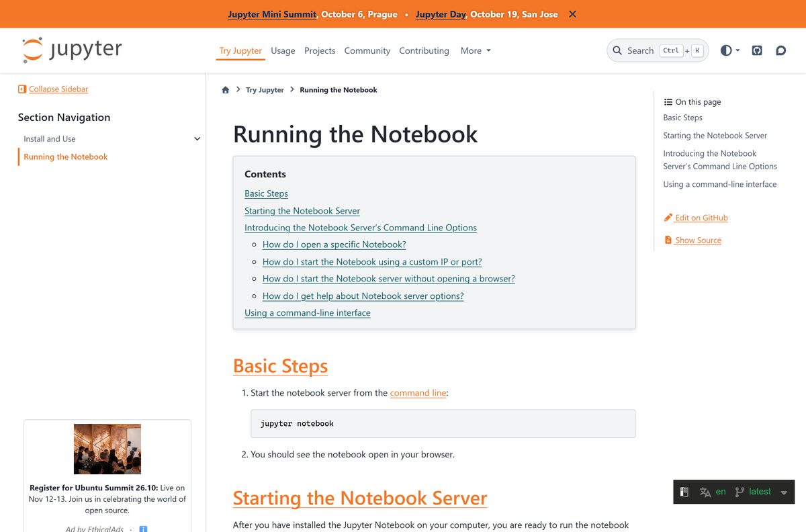Click Basic Steps in Contents box
The width and height of the screenshot is (806, 532).
[x=266, y=193]
